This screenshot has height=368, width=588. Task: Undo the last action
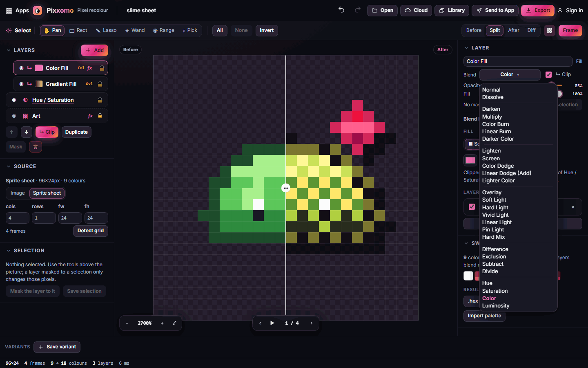point(341,10)
